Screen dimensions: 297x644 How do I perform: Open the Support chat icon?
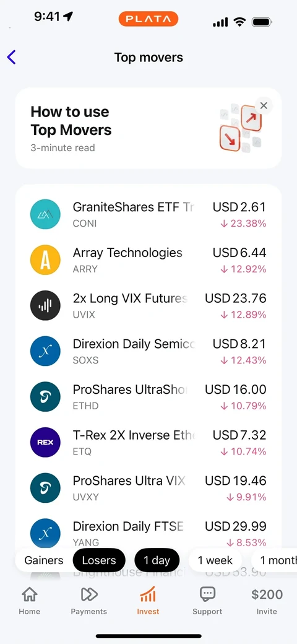click(x=207, y=594)
